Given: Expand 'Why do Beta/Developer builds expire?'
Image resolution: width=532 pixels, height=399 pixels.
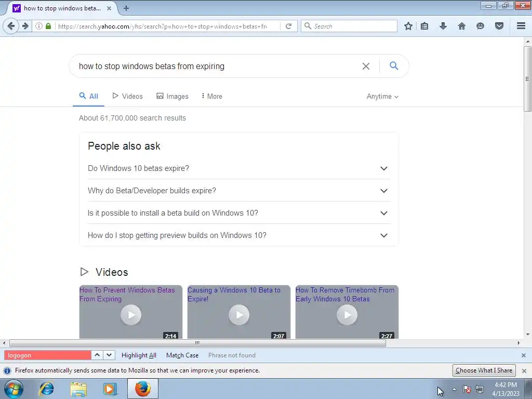Looking at the screenshot, I should [239, 191].
